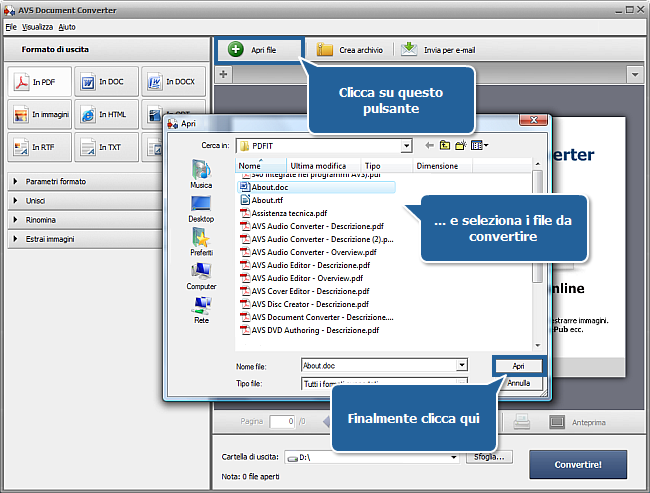The width and height of the screenshot is (650, 493).
Task: Open Computer location in places bar
Action: (201, 276)
